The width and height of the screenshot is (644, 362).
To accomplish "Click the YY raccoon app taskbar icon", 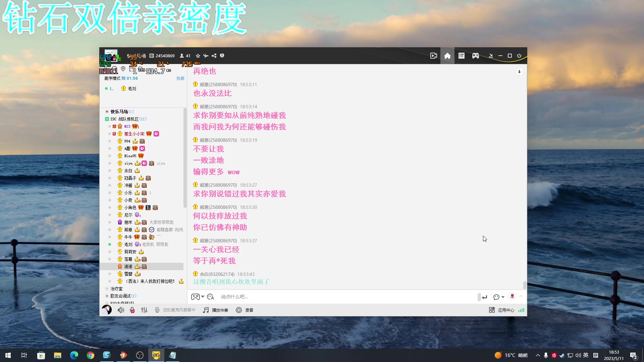I will click(156, 355).
